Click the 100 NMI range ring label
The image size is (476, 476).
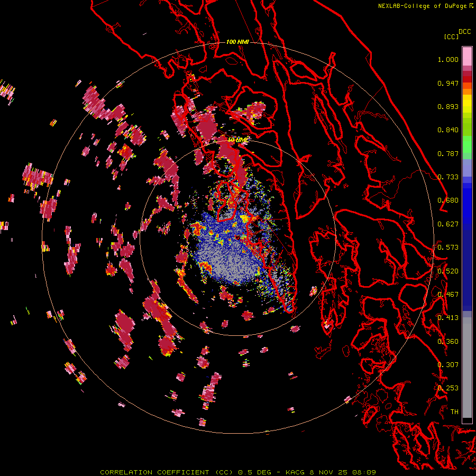pos(237,42)
